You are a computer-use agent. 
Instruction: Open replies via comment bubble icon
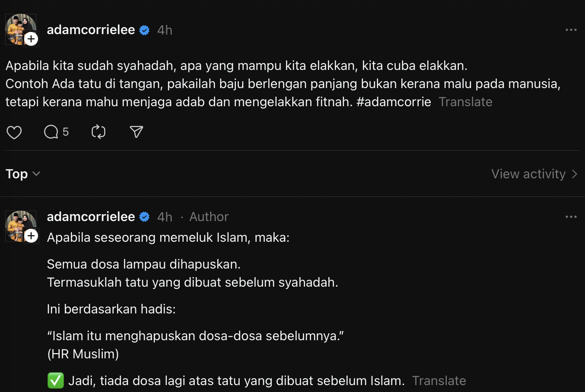pyautogui.click(x=51, y=132)
